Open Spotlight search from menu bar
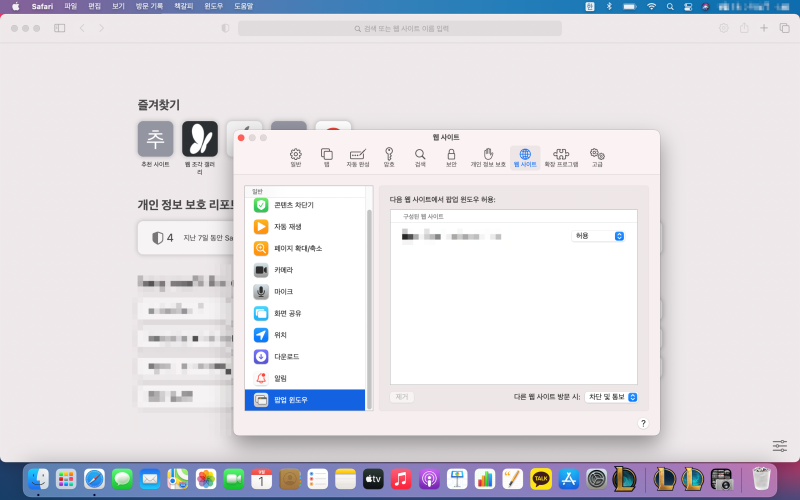This screenshot has width=800, height=500. tap(670, 7)
